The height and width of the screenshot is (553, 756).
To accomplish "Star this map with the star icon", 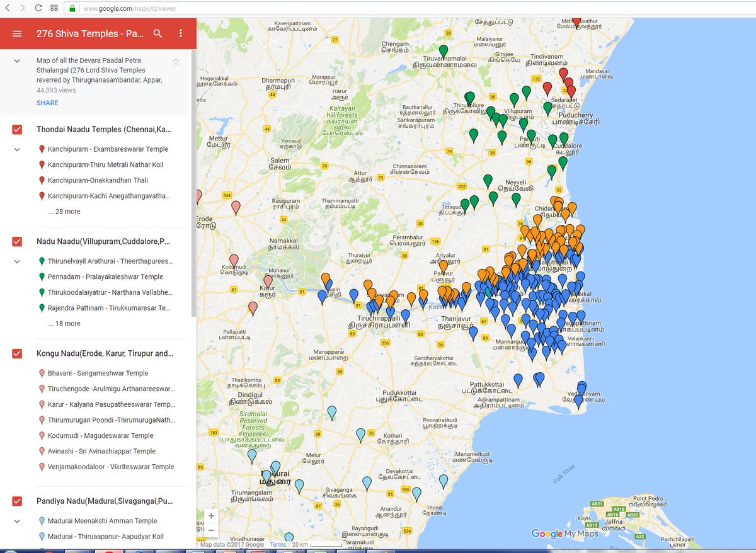I will click(x=176, y=61).
